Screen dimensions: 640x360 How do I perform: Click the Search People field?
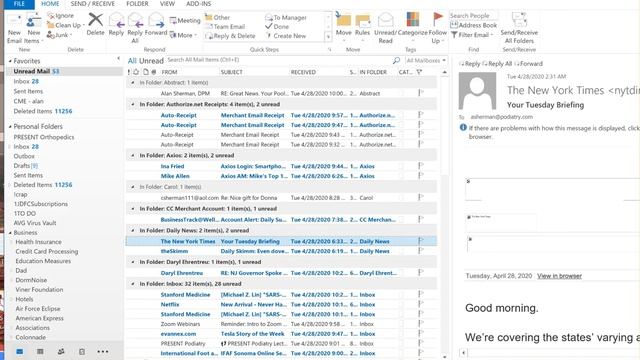(x=474, y=16)
